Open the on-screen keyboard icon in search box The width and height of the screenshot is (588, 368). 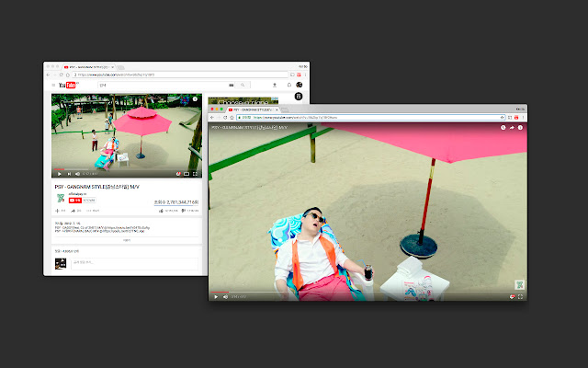pos(232,86)
